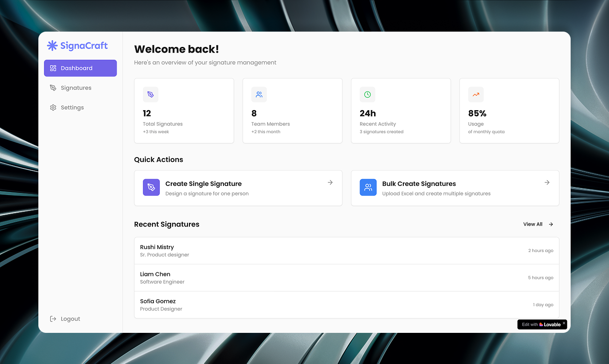
Task: Click the 'of monthly quota' text
Action: 486,132
